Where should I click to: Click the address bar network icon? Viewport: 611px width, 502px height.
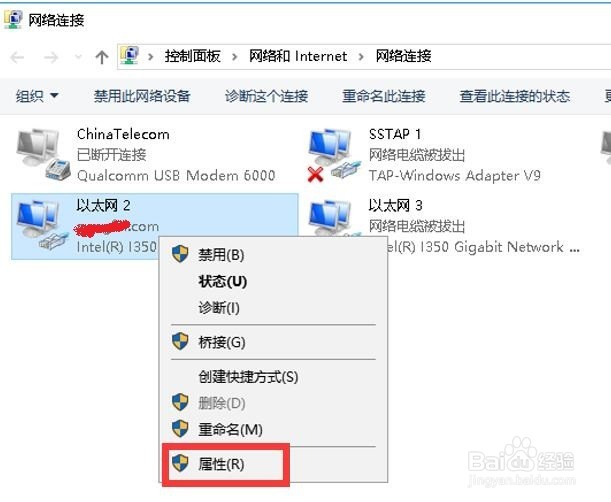[x=130, y=56]
